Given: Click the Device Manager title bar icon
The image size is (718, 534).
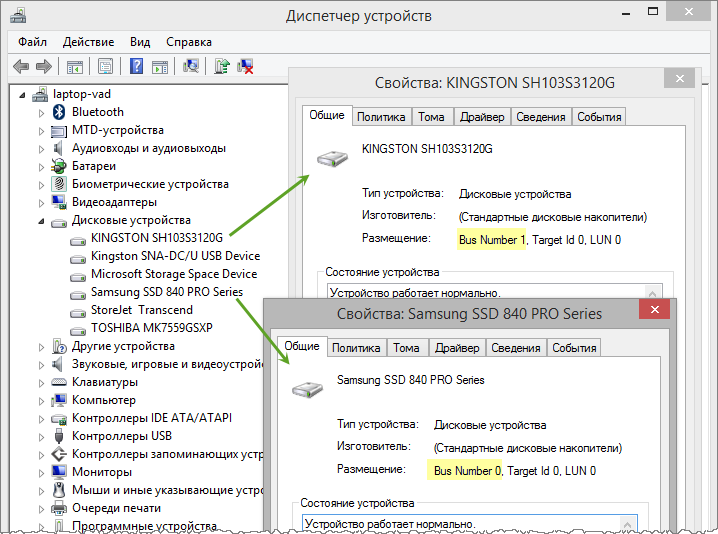Looking at the screenshot, I should (x=18, y=16).
